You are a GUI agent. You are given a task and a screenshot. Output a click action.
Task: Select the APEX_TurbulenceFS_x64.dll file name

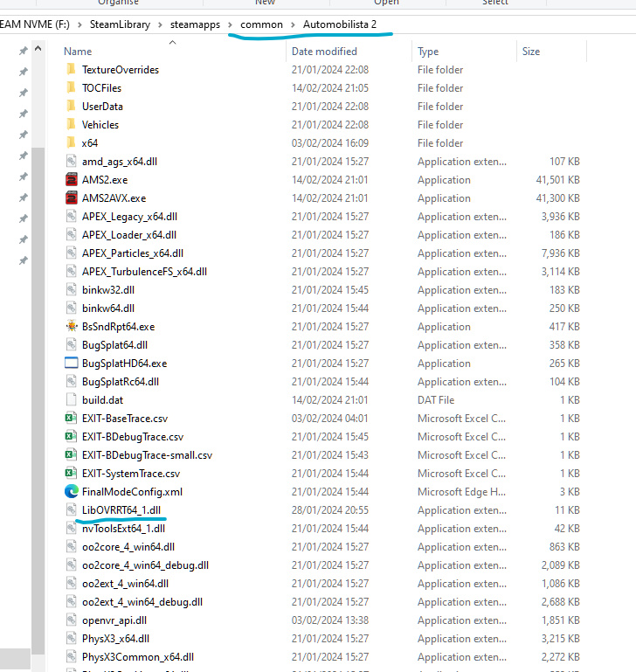point(144,272)
